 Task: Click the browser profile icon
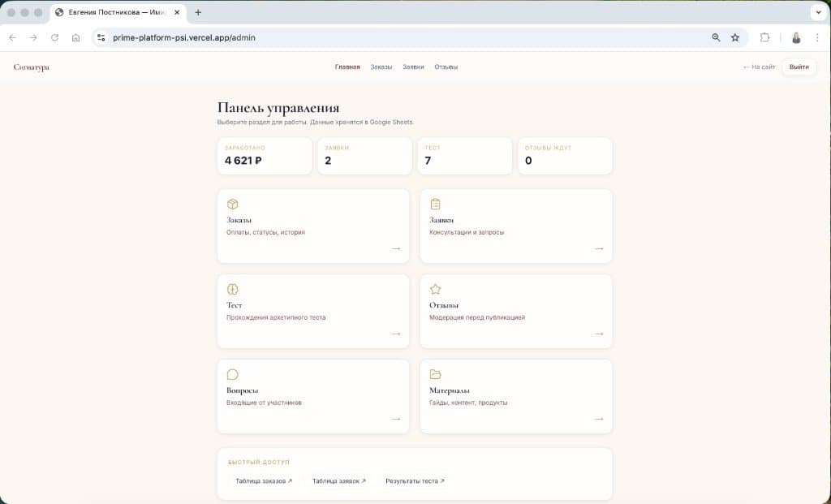click(x=796, y=37)
